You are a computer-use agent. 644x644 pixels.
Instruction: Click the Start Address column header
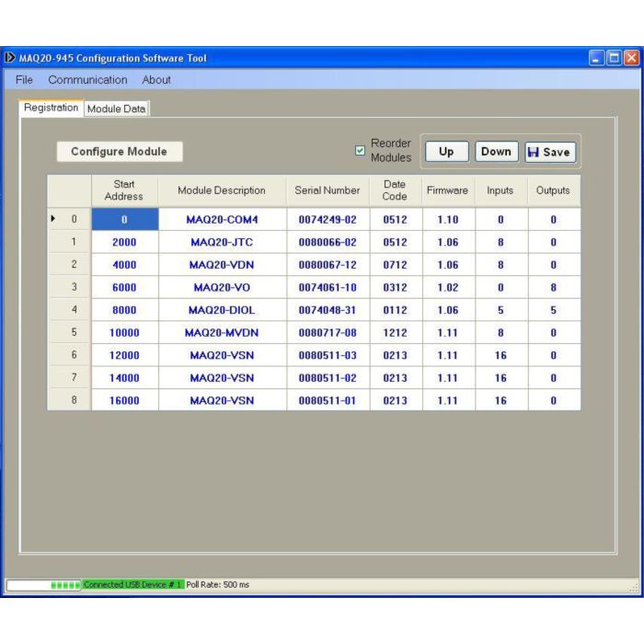point(124,190)
